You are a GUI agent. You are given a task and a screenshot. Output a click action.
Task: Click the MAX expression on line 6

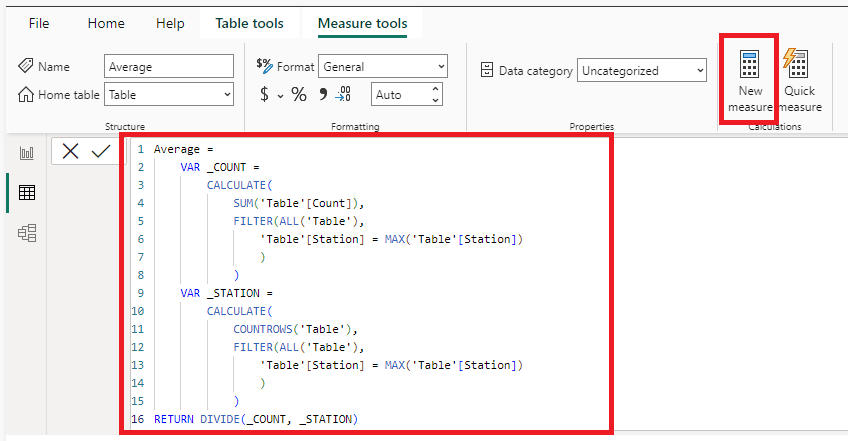coord(454,239)
